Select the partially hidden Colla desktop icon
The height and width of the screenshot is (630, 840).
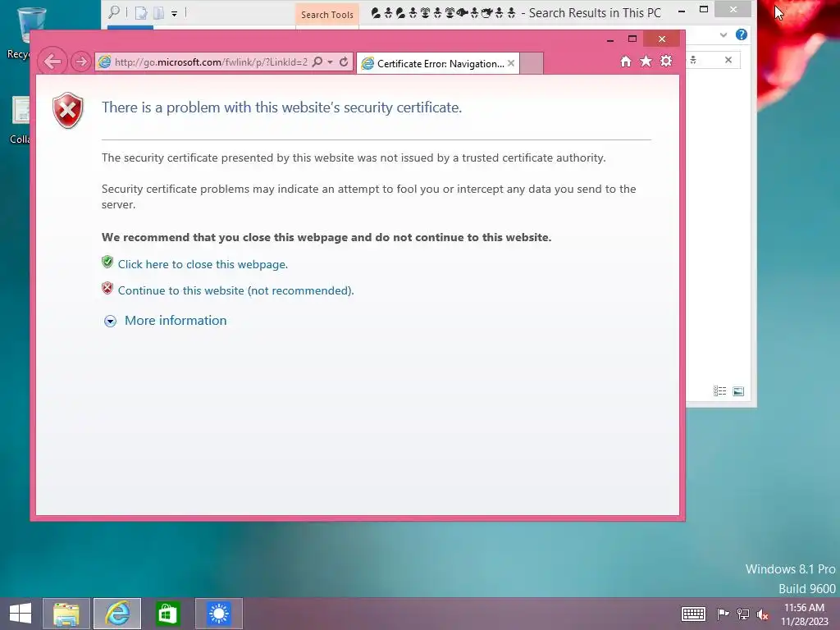coord(21,120)
